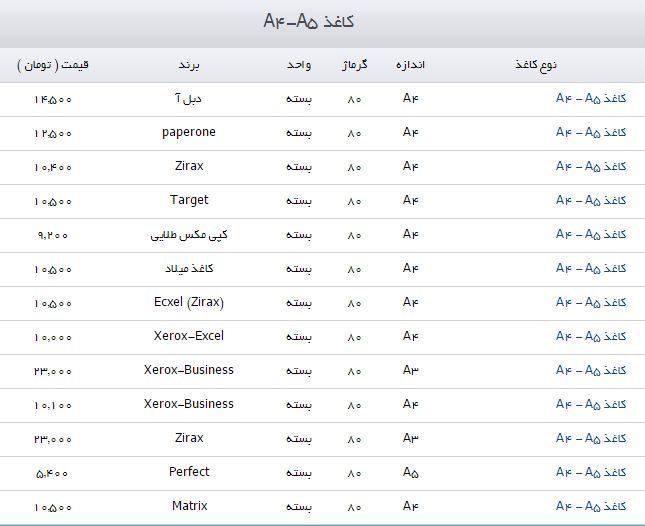Select the brand cell Perfect

pos(189,472)
